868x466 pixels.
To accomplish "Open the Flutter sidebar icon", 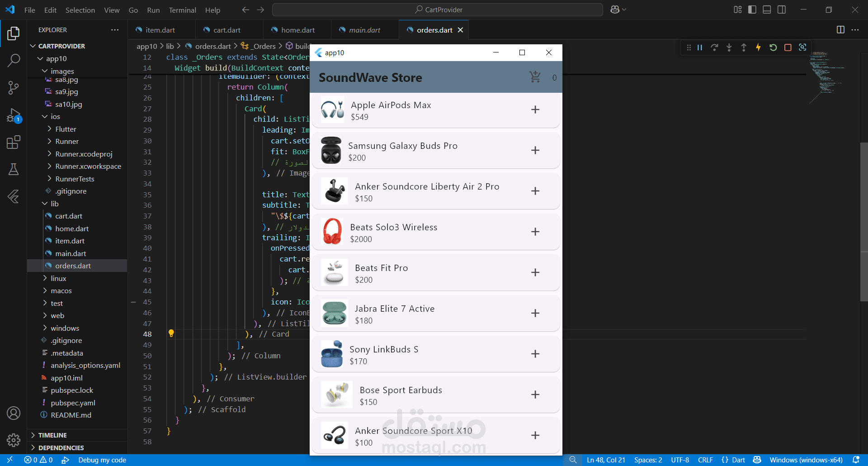I will [14, 196].
